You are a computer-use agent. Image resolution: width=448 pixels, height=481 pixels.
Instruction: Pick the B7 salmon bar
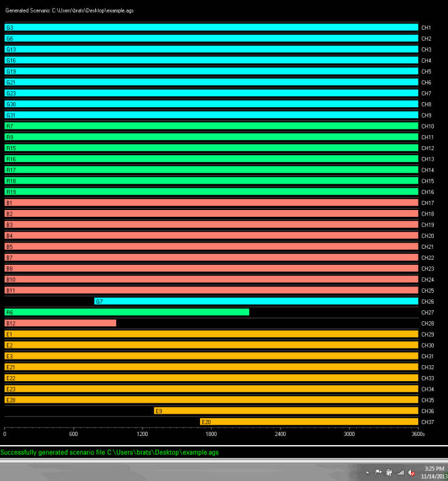click(x=211, y=258)
